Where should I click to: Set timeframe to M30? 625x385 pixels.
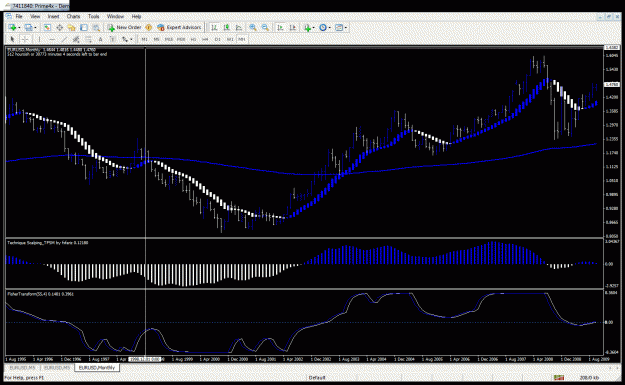point(181,39)
